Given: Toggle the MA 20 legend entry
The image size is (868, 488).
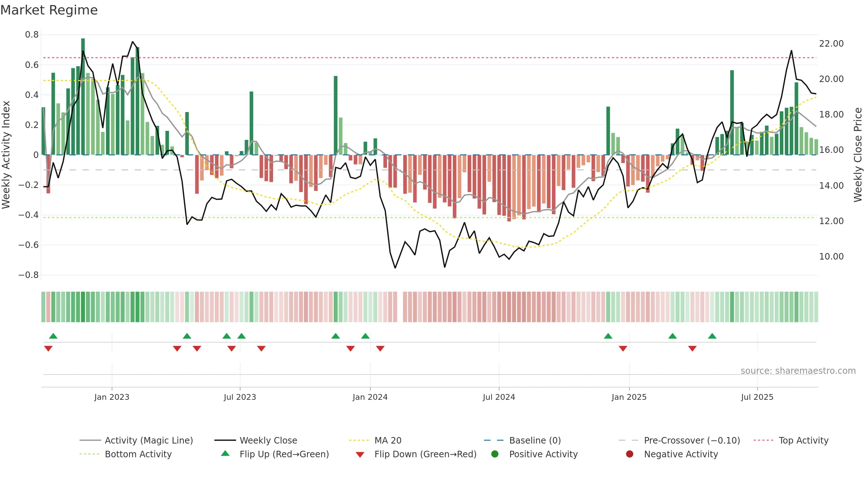Looking at the screenshot, I should (x=375, y=440).
